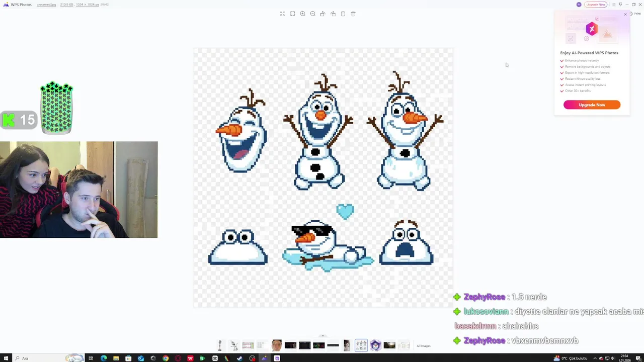
Task: Enter fullscreen view in WPS Photos
Action: tap(282, 14)
